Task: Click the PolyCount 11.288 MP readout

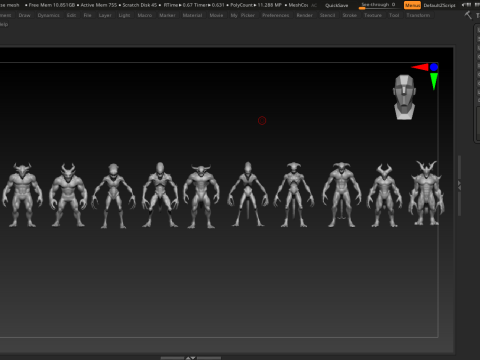Action: click(x=256, y=5)
